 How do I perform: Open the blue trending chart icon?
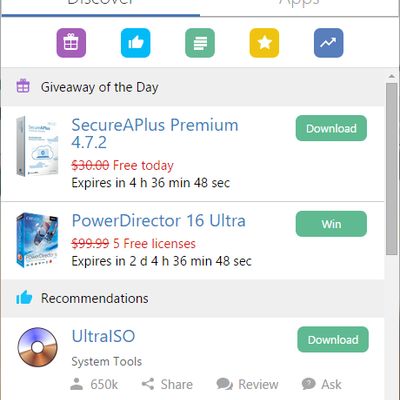point(329,43)
